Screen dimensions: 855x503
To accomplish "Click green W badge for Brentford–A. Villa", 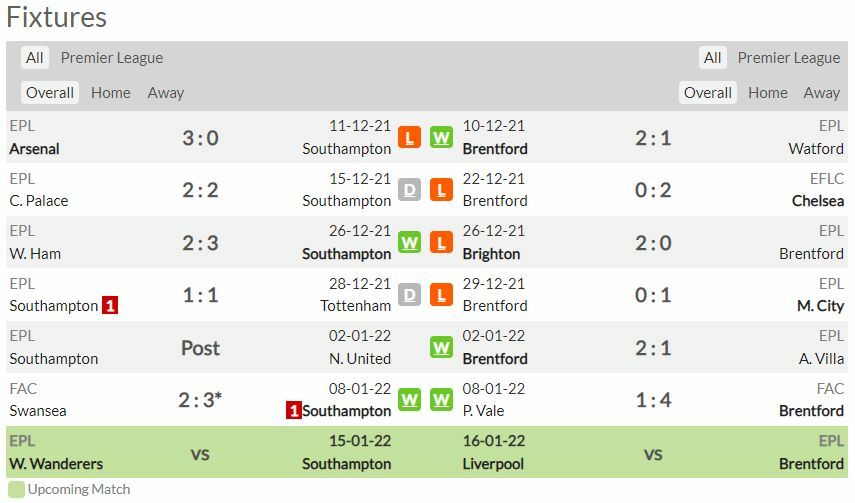I will [441, 348].
